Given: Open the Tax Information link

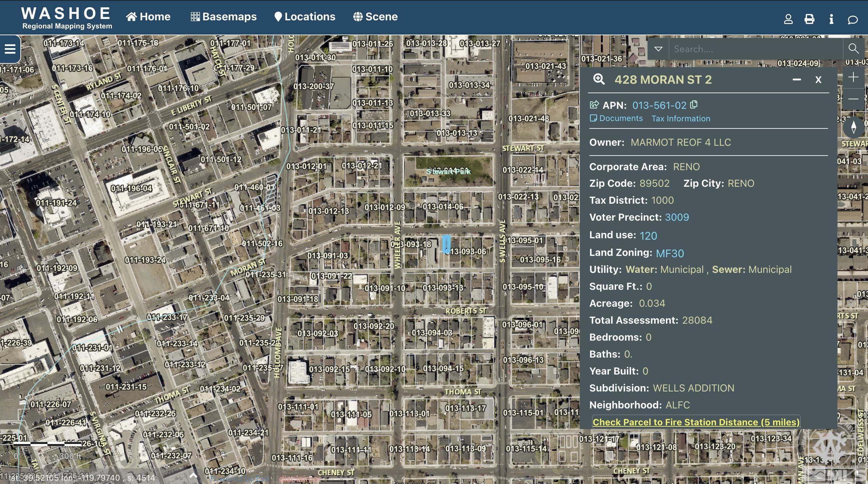Looking at the screenshot, I should pyautogui.click(x=680, y=118).
